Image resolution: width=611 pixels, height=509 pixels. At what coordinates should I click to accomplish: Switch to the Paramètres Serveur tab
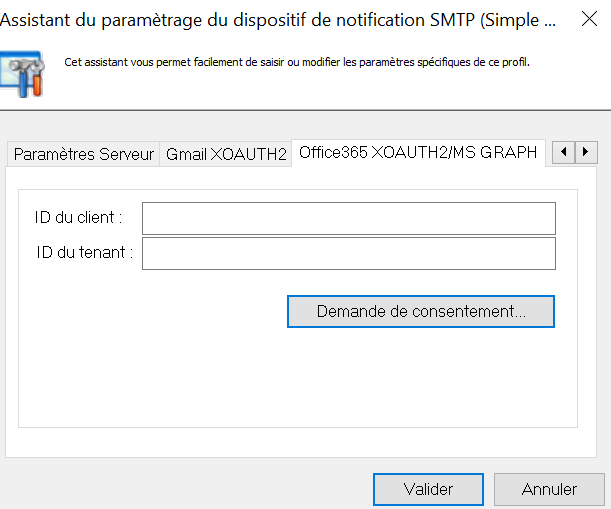click(x=84, y=153)
